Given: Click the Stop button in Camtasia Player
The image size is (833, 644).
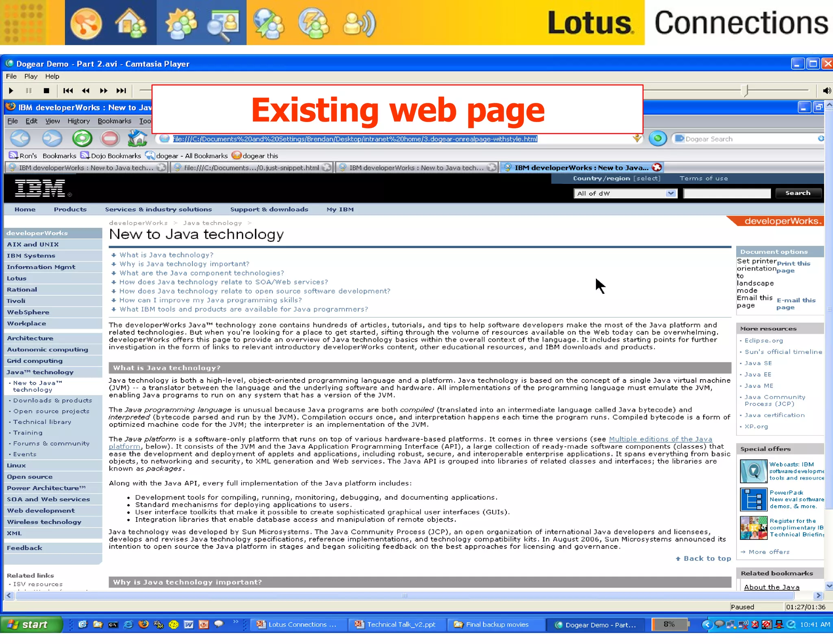Looking at the screenshot, I should tap(46, 91).
